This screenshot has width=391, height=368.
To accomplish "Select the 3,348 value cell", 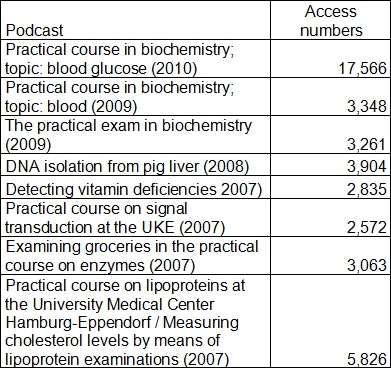I will click(x=330, y=97).
